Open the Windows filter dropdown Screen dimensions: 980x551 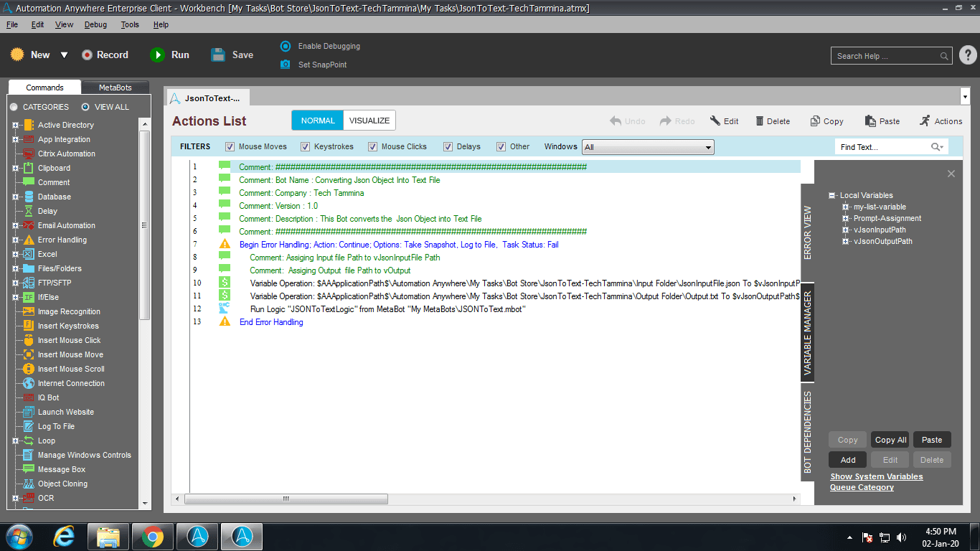tap(648, 147)
